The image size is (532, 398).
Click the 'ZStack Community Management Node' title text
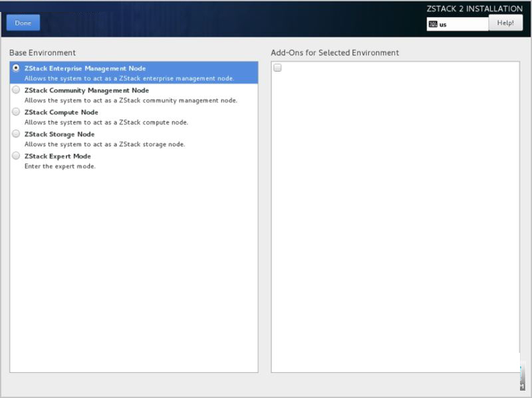pos(86,90)
